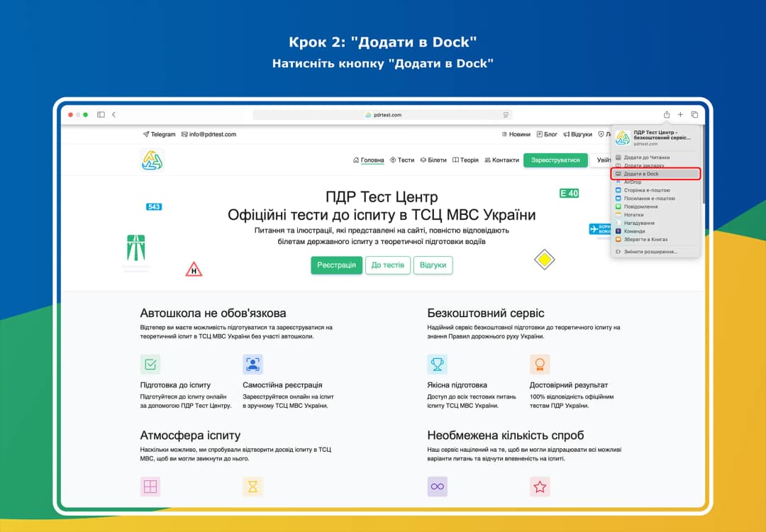Click the green 'Зареєструватися' button
The height and width of the screenshot is (532, 766).
click(555, 160)
